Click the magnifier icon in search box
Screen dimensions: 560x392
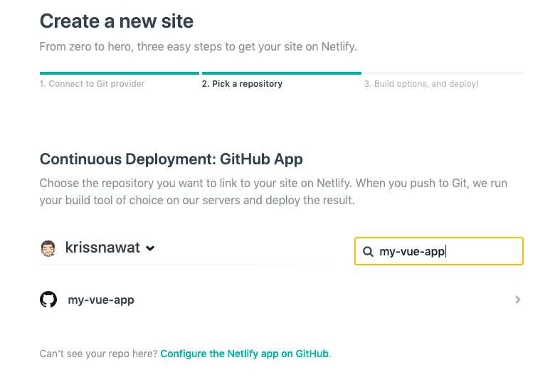368,252
